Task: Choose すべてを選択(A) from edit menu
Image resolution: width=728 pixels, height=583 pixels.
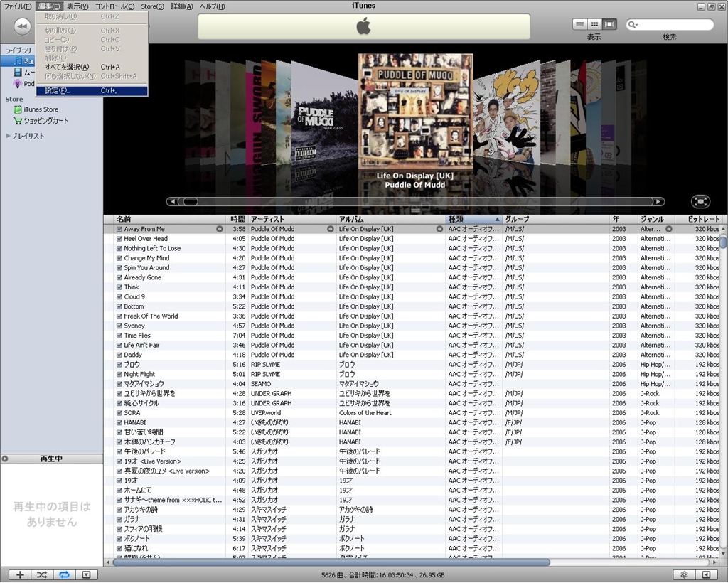Action: (92, 67)
